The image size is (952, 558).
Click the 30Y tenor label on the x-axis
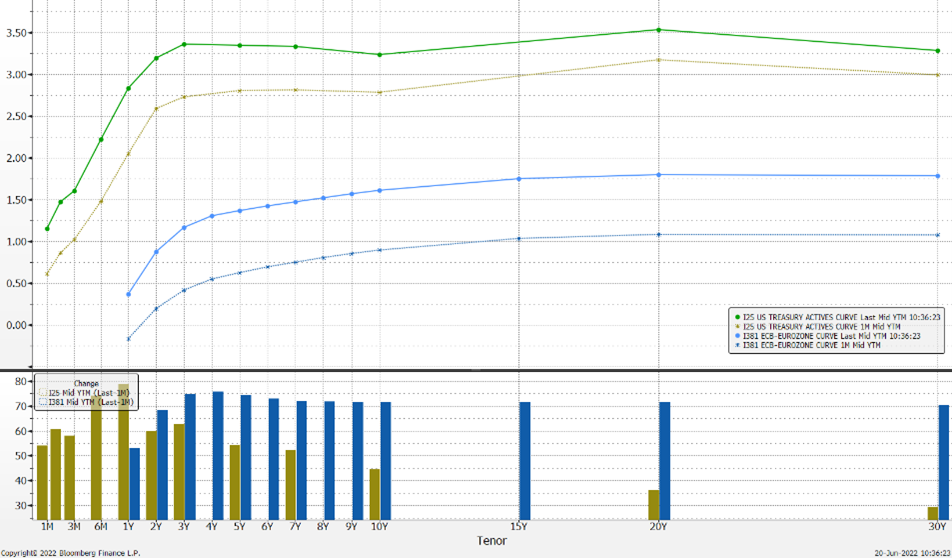[936, 526]
